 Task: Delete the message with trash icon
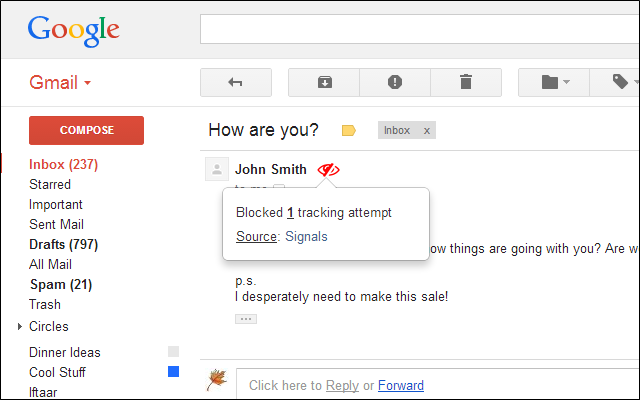tap(466, 82)
